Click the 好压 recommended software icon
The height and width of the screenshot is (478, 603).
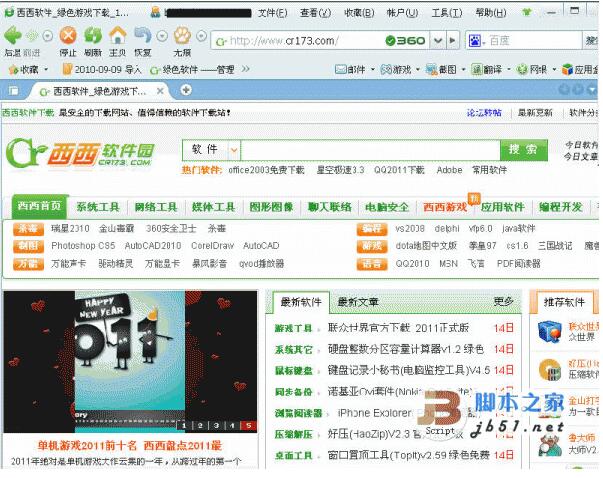[549, 370]
